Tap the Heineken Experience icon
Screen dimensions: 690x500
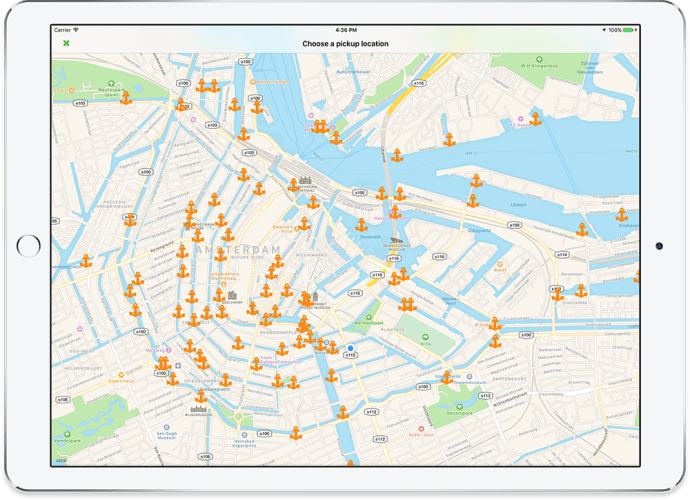pyautogui.click(x=244, y=435)
